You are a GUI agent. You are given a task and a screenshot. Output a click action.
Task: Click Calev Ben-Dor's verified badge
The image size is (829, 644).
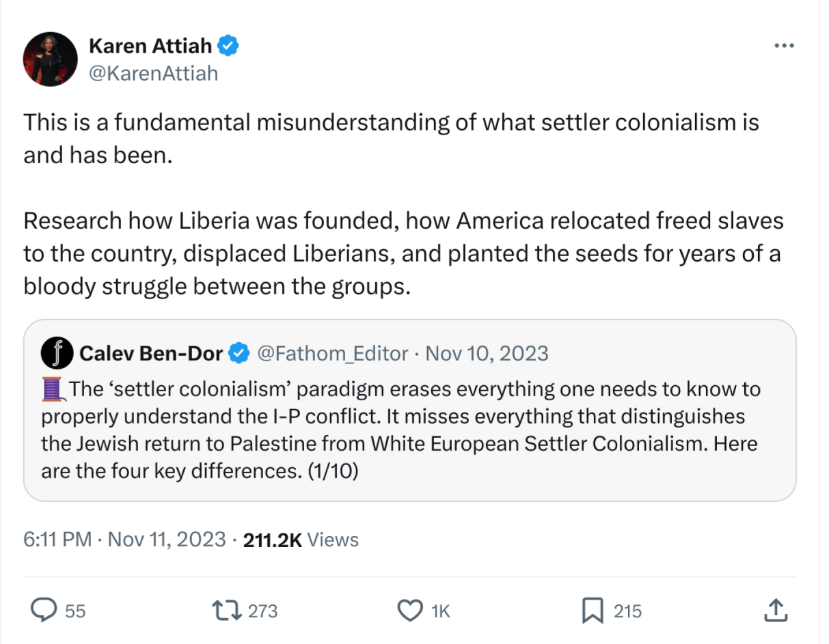[239, 353]
